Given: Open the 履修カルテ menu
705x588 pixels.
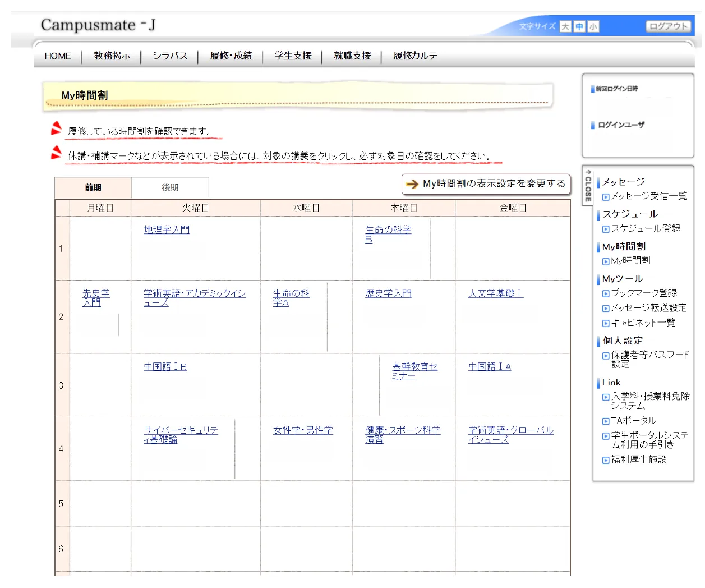Looking at the screenshot, I should pos(415,56).
